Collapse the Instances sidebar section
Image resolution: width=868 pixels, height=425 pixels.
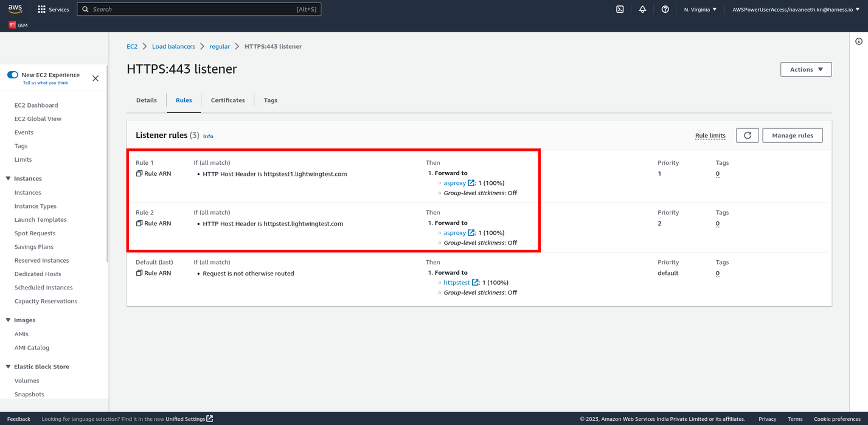pos(9,179)
